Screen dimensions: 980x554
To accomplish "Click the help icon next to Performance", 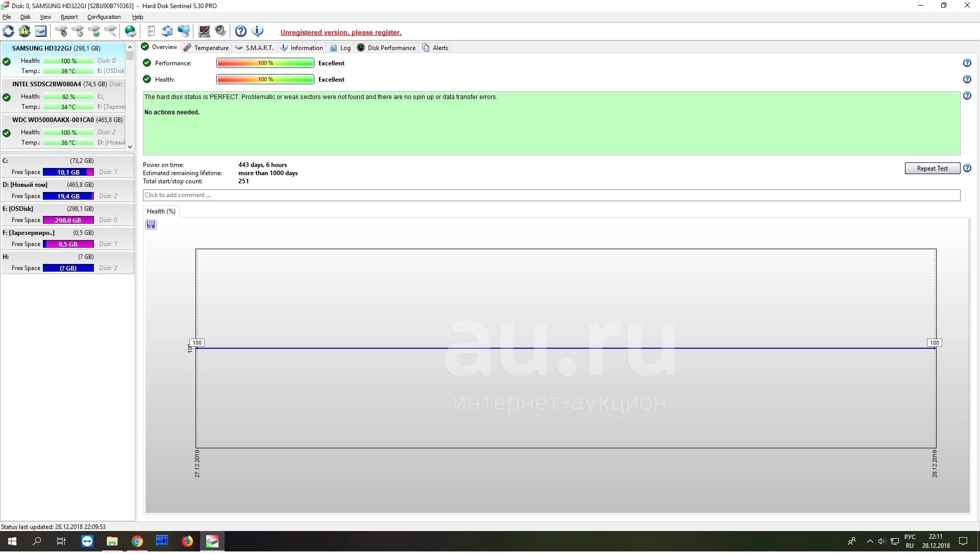I will (x=967, y=63).
